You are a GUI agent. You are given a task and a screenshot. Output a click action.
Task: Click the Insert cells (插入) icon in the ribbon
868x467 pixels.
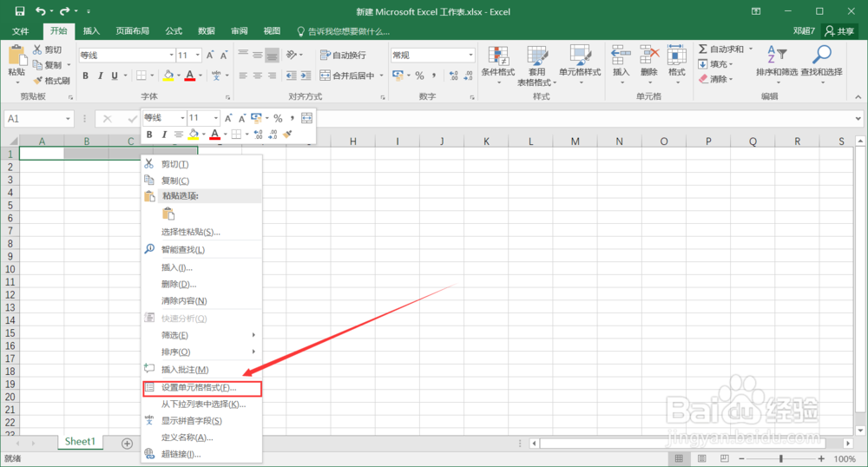(621, 56)
